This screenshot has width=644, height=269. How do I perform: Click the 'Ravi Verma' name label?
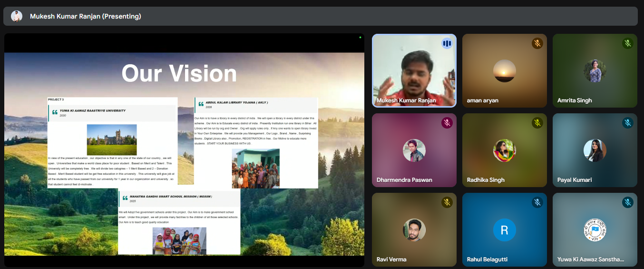coord(391,259)
